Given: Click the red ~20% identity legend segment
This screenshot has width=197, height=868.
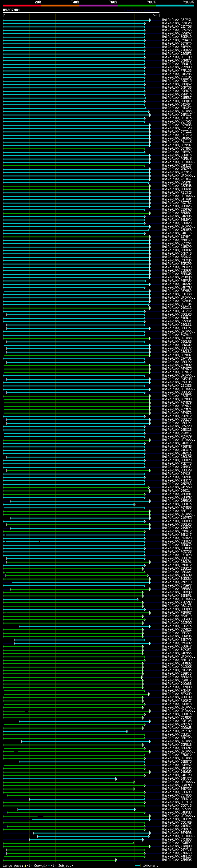Looking at the screenshot, I should click(22, 6).
